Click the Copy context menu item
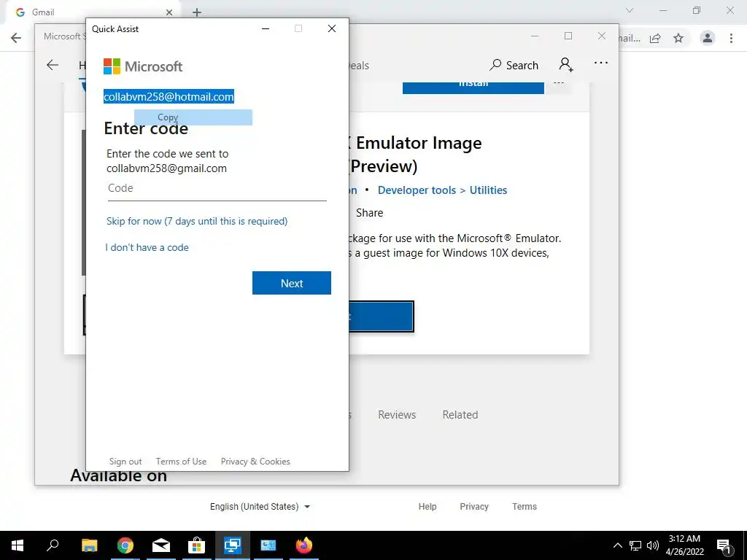747x560 pixels. point(193,117)
